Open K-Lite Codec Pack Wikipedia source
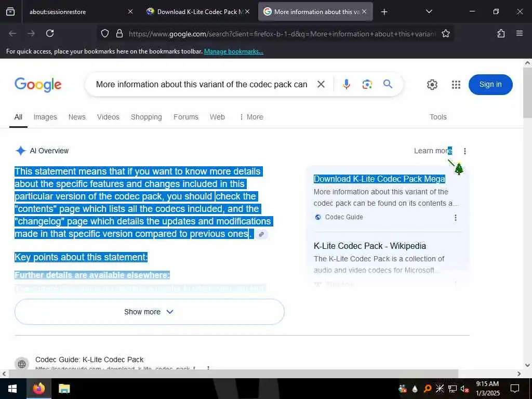The width and height of the screenshot is (532, 399). point(370,246)
